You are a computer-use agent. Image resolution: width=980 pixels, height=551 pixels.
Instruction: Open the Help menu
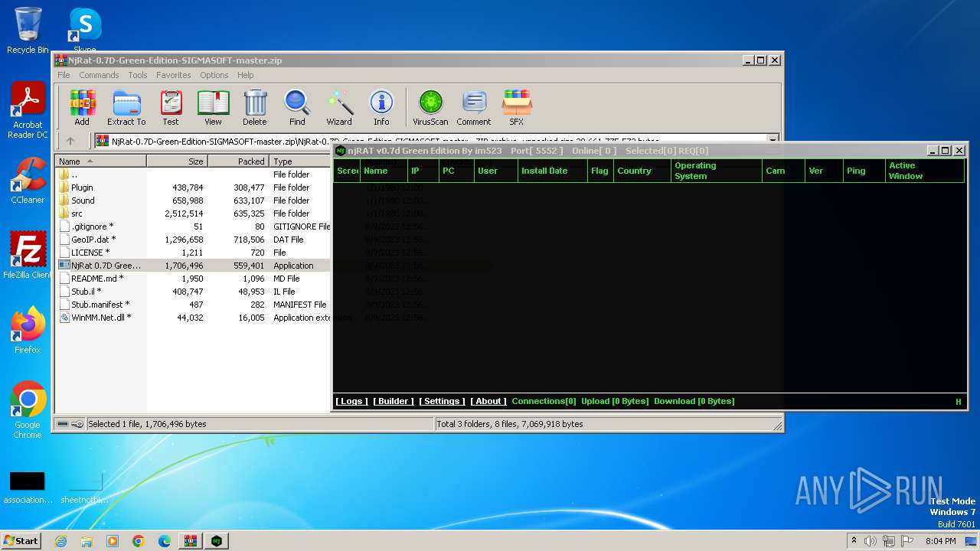pos(245,75)
